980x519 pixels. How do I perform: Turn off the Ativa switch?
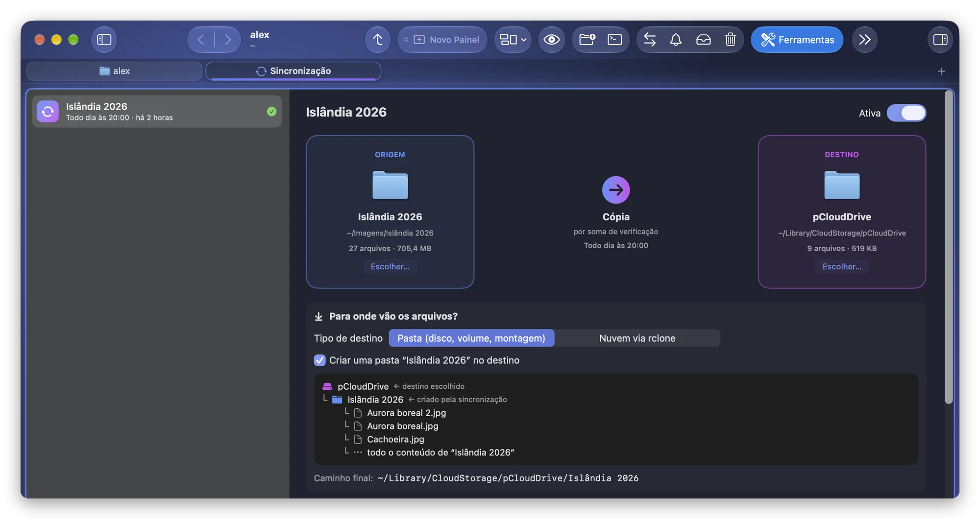tap(906, 113)
